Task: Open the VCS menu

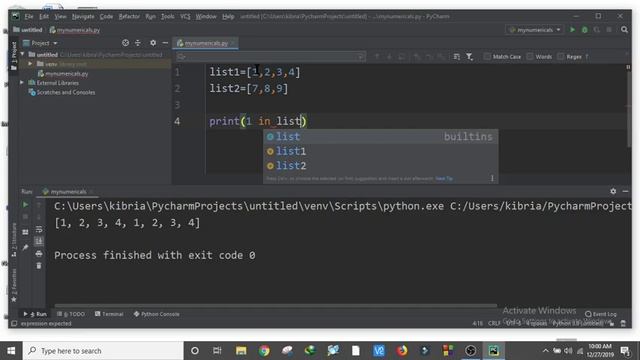Action: pyautogui.click(x=185, y=16)
